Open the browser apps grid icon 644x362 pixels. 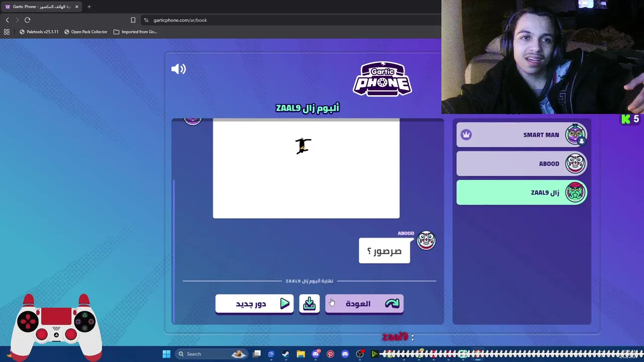pyautogui.click(x=7, y=32)
